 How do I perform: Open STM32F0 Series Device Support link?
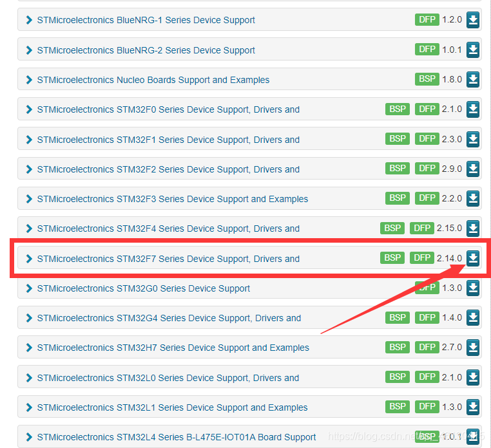click(168, 109)
